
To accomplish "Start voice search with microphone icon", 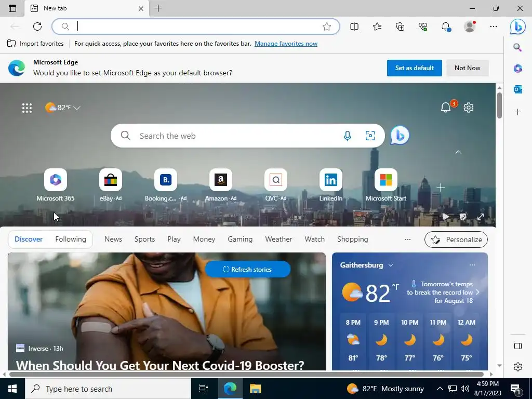I will pos(348,136).
